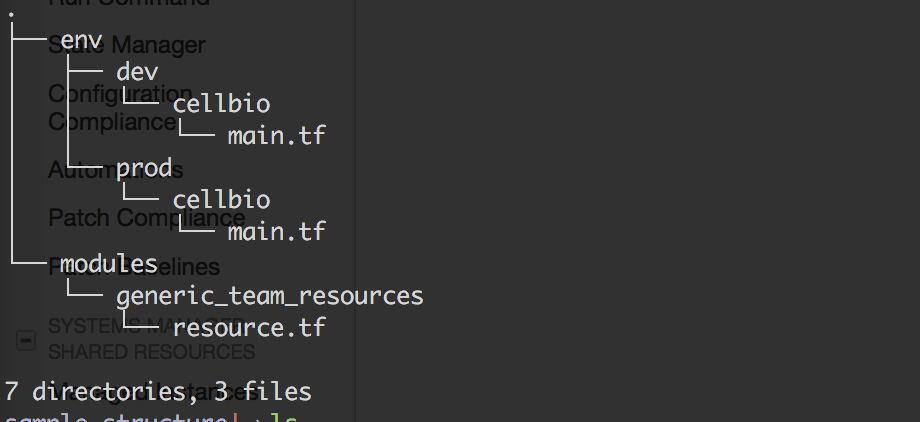Open the Patch Compliance sidebar link
920x422 pixels.
point(147,218)
